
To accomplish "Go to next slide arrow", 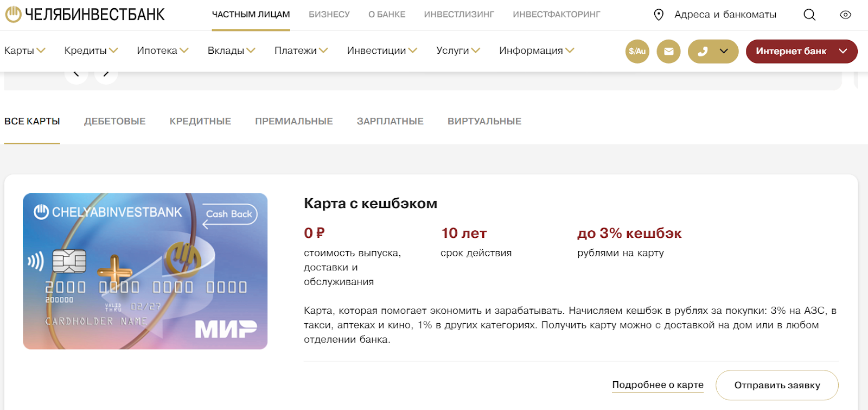I will click(106, 74).
